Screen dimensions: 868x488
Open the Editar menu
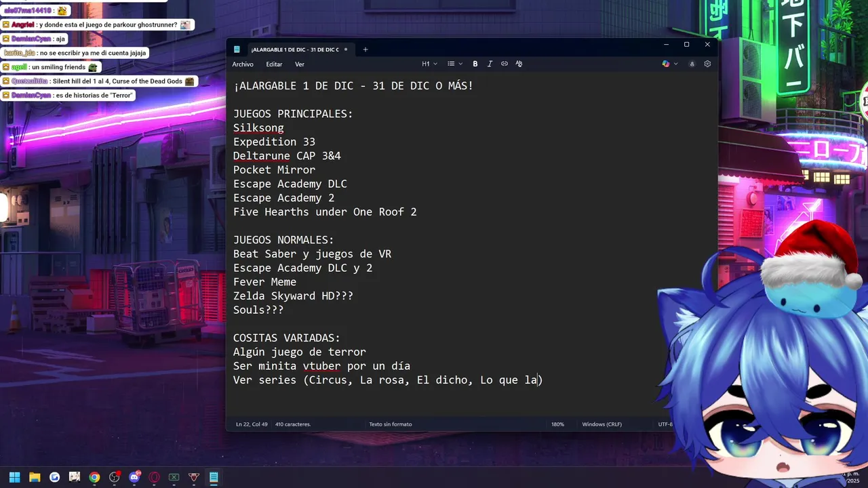coord(274,64)
